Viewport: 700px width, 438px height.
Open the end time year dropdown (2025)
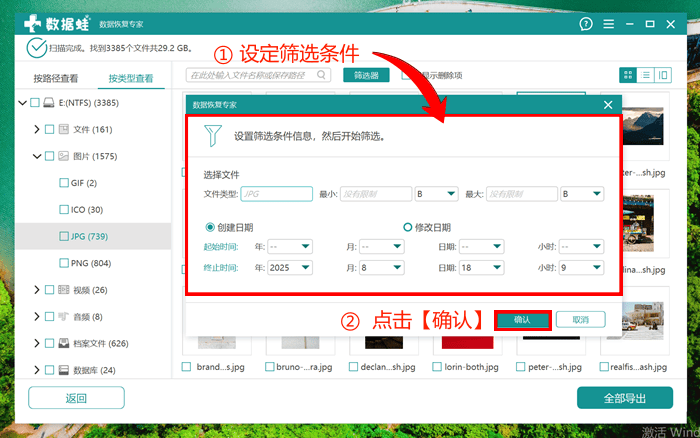[x=290, y=268]
